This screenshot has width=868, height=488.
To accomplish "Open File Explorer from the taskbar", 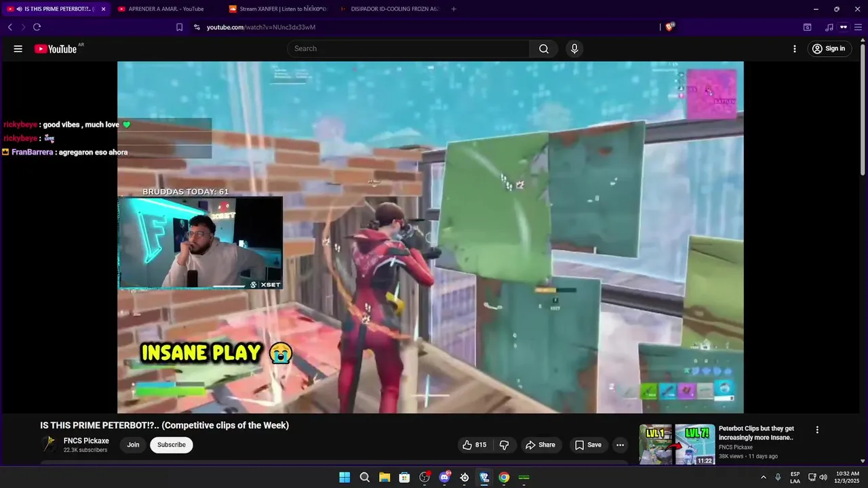I will [384, 477].
